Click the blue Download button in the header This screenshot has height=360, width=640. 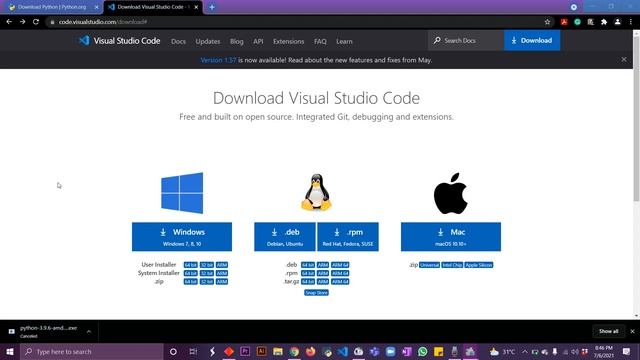(x=532, y=40)
